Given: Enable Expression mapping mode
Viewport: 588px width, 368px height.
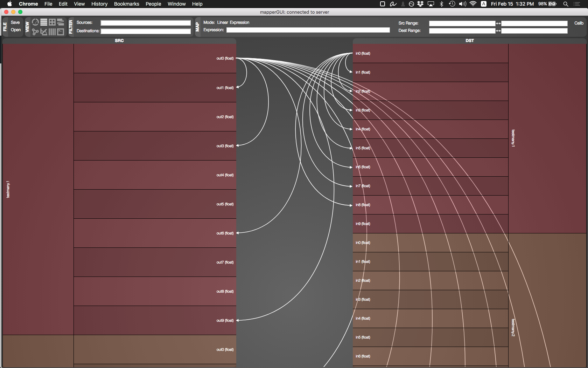Looking at the screenshot, I should click(240, 22).
